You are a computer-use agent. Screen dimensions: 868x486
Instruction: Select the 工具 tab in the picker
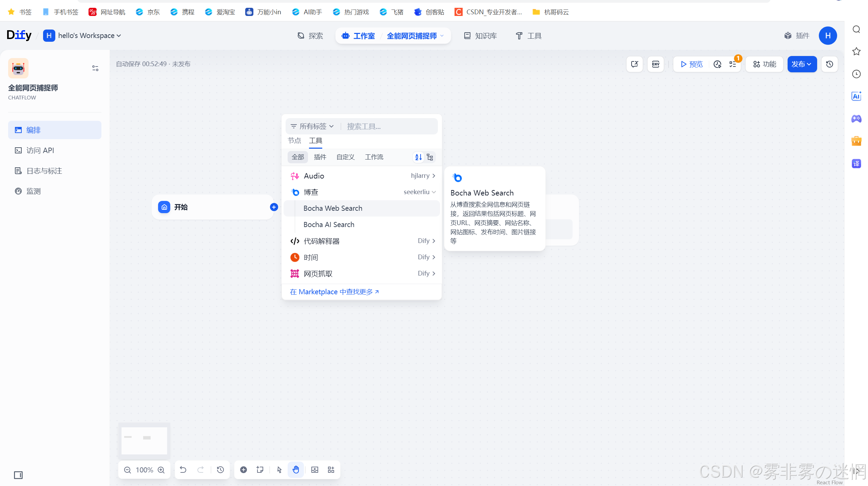(x=315, y=141)
